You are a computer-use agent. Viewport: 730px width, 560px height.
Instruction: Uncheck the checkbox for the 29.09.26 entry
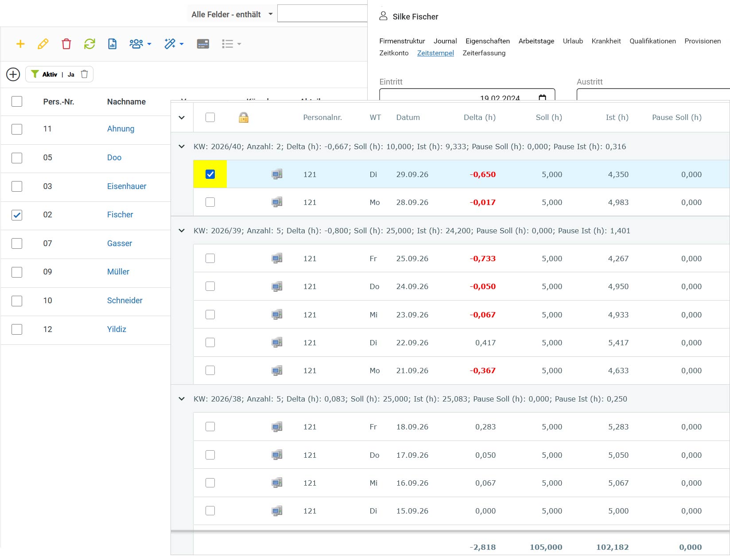pos(210,174)
